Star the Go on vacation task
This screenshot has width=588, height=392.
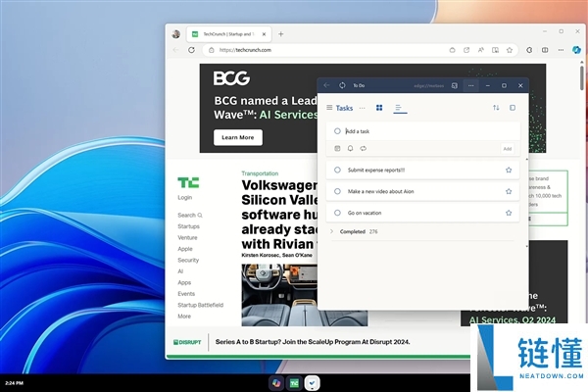click(x=509, y=213)
